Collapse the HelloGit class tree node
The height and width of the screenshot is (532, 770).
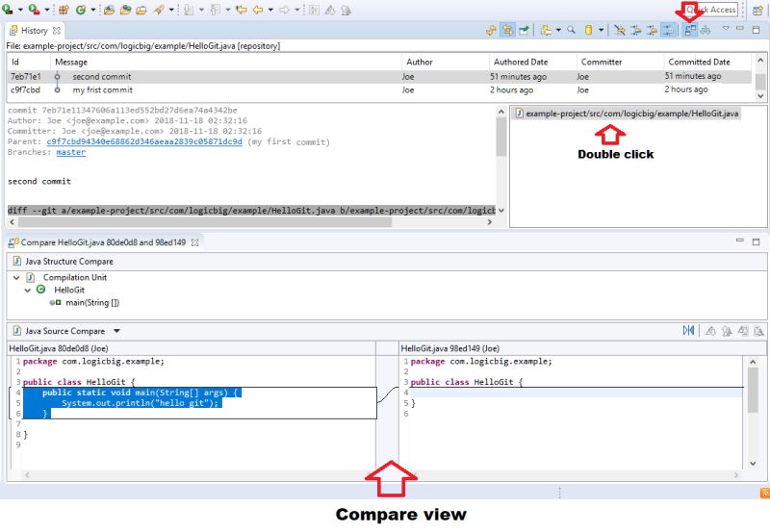(28, 290)
